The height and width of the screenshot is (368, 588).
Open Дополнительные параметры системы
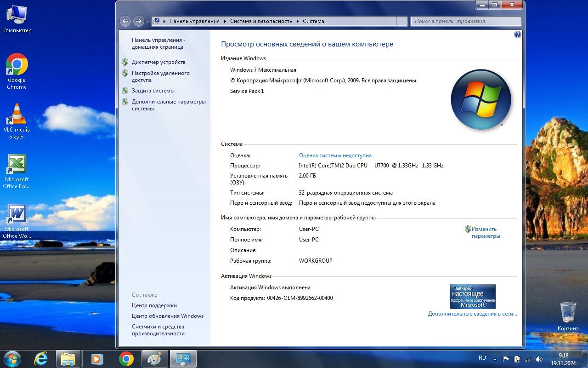tap(169, 105)
